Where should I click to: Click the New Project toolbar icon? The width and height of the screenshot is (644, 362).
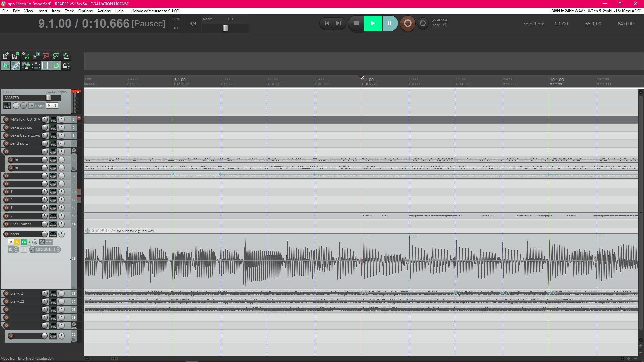click(6, 56)
